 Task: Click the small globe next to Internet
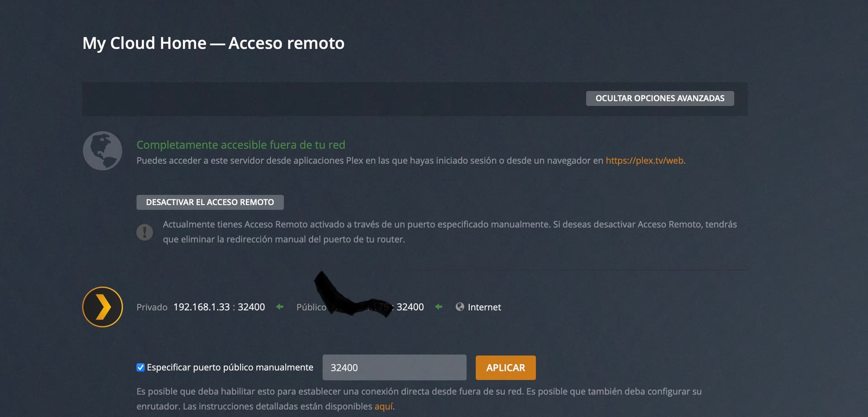coord(460,307)
